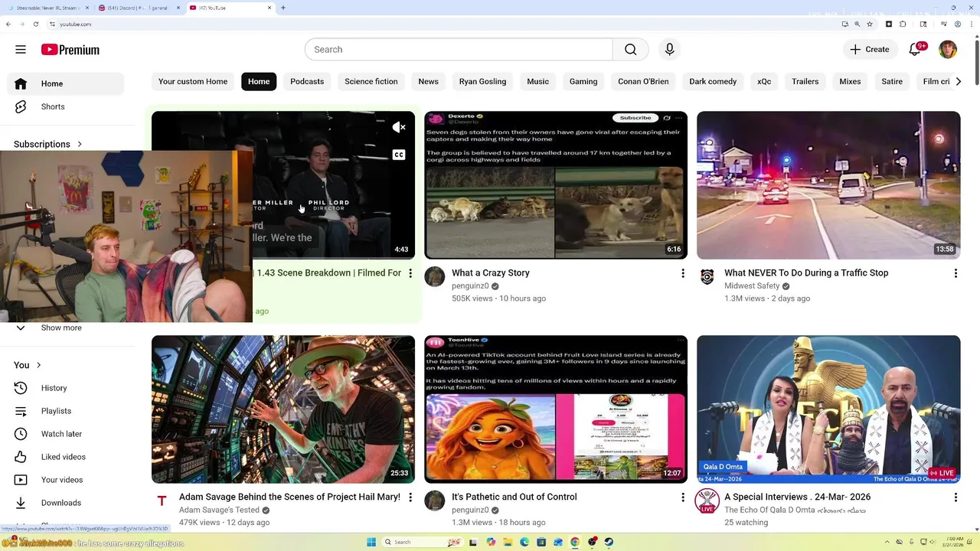This screenshot has width=980, height=551.
Task: Click the Create button
Action: click(x=870, y=50)
